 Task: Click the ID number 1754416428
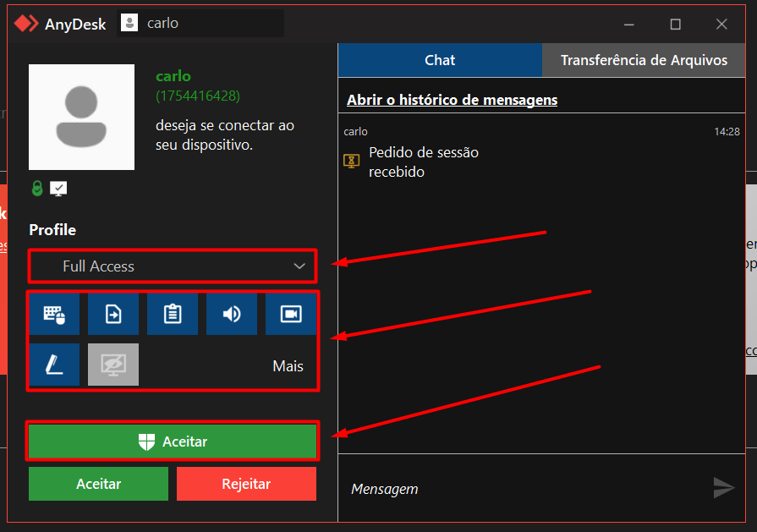click(x=198, y=96)
